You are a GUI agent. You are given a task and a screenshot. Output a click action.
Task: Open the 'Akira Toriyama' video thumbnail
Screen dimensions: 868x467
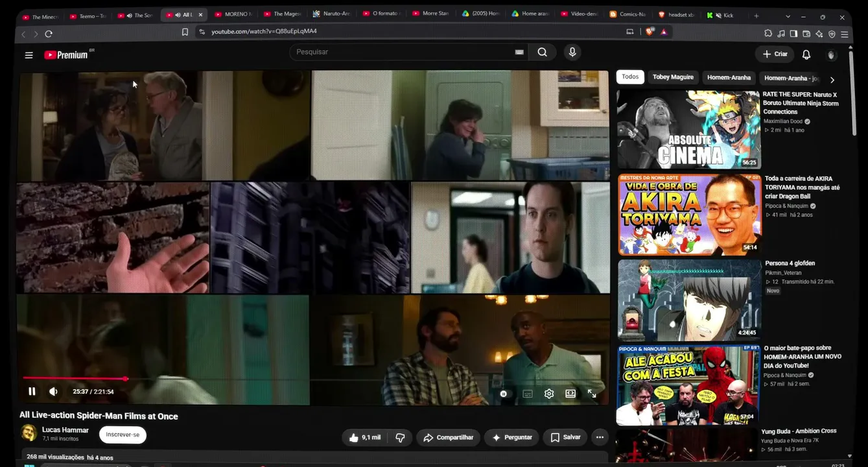[x=690, y=215]
